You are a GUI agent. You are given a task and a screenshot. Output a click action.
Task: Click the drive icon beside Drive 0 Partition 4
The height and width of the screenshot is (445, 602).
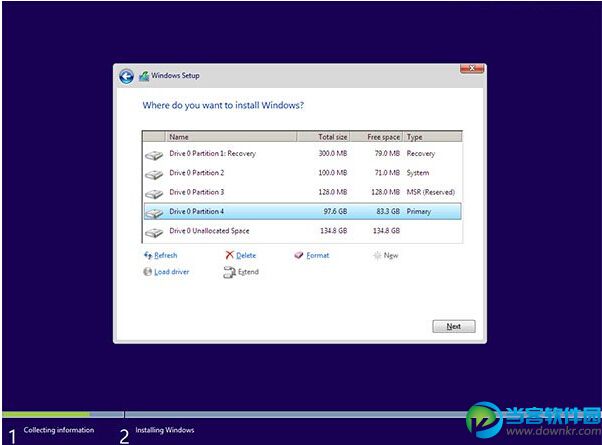(154, 213)
